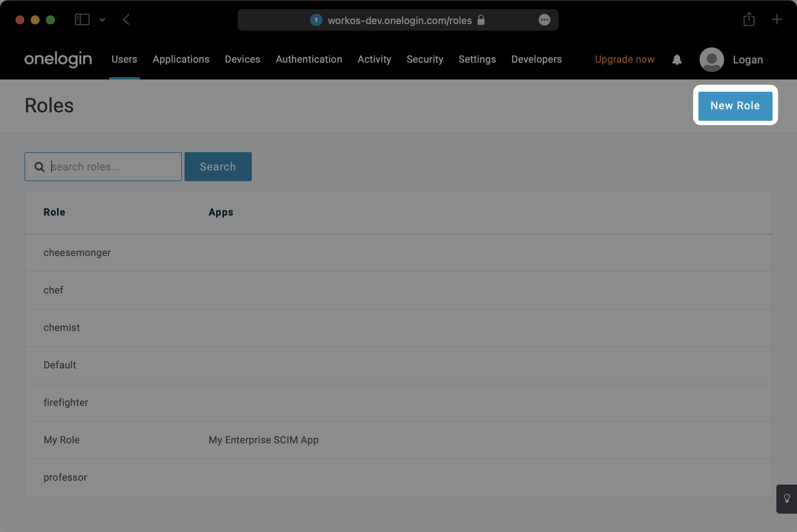The height and width of the screenshot is (532, 797).
Task: Open a new browser tab with the plus icon
Action: [777, 19]
